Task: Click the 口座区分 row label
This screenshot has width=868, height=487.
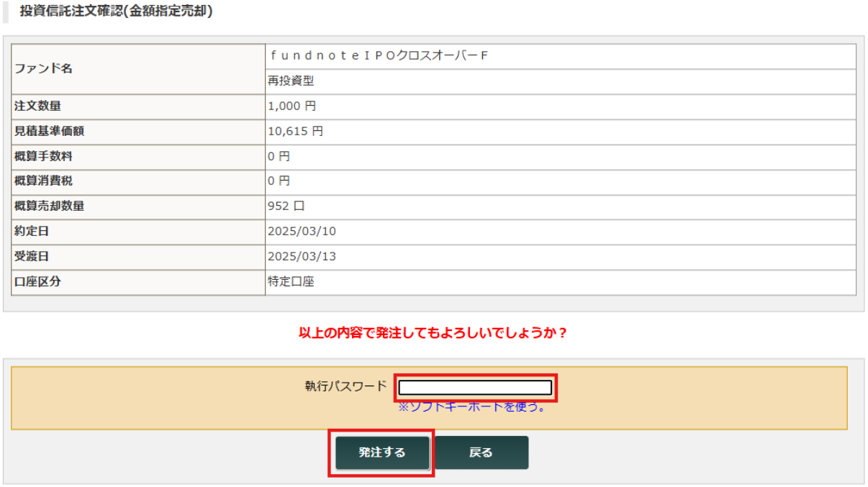Action: 37,281
